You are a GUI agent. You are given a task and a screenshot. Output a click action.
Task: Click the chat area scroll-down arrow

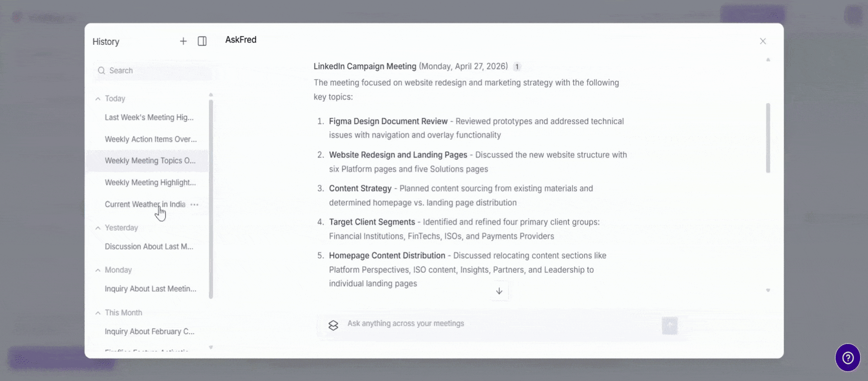click(768, 291)
